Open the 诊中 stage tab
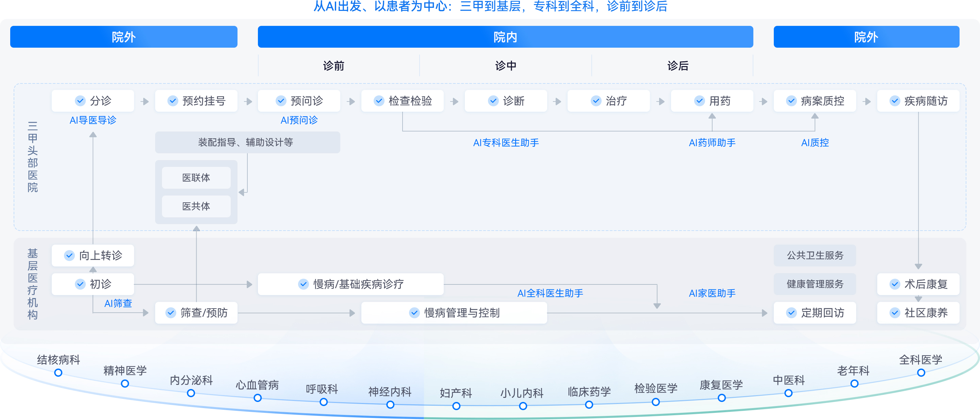980x420 pixels. point(506,66)
